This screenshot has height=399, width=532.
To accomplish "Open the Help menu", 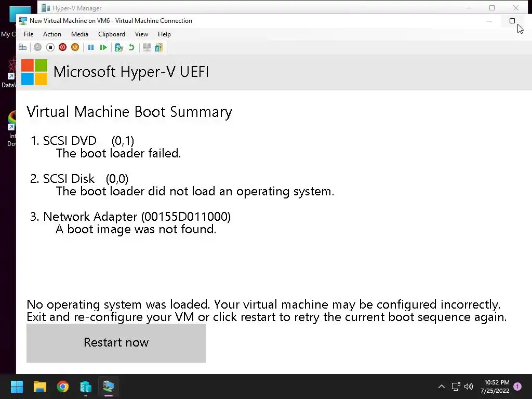I will (x=164, y=34).
